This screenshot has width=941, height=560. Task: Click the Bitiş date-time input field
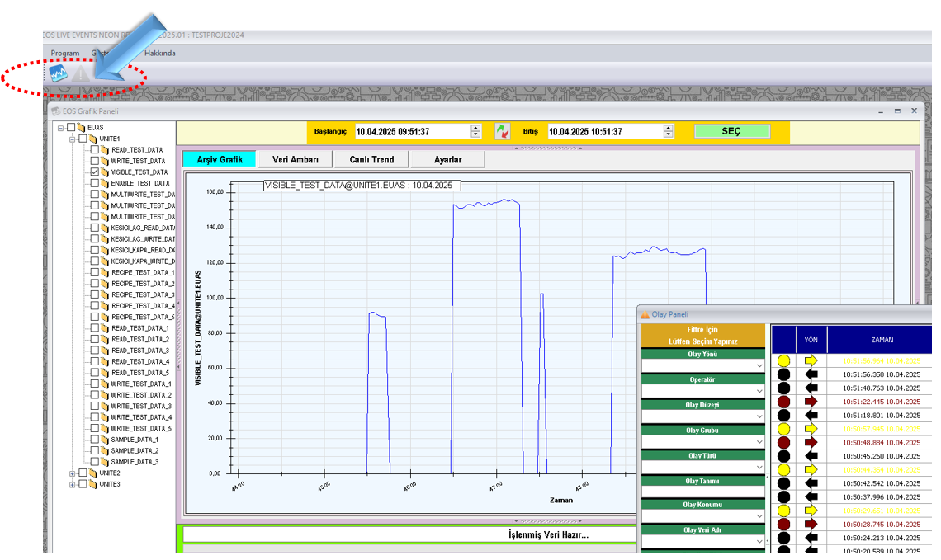pos(606,131)
